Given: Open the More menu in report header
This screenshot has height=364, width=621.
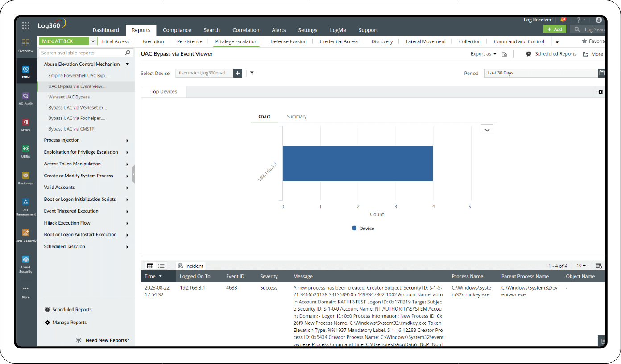Looking at the screenshot, I should point(593,54).
